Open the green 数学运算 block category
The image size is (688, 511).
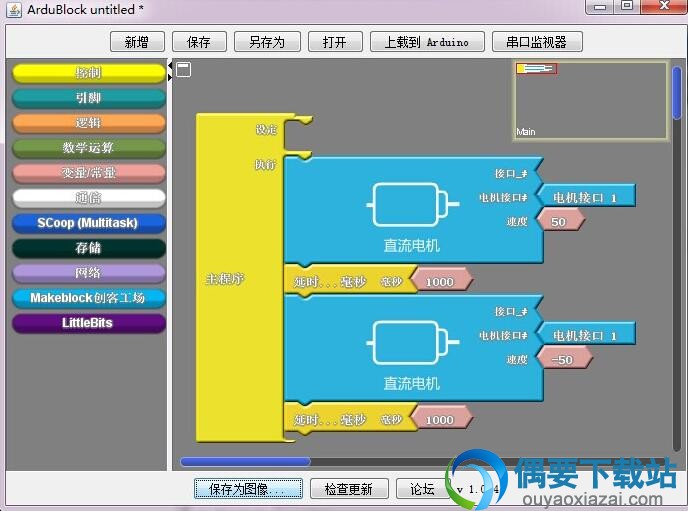point(89,148)
